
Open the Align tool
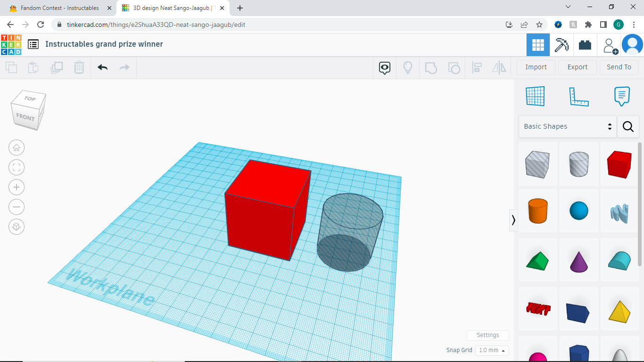(477, 67)
